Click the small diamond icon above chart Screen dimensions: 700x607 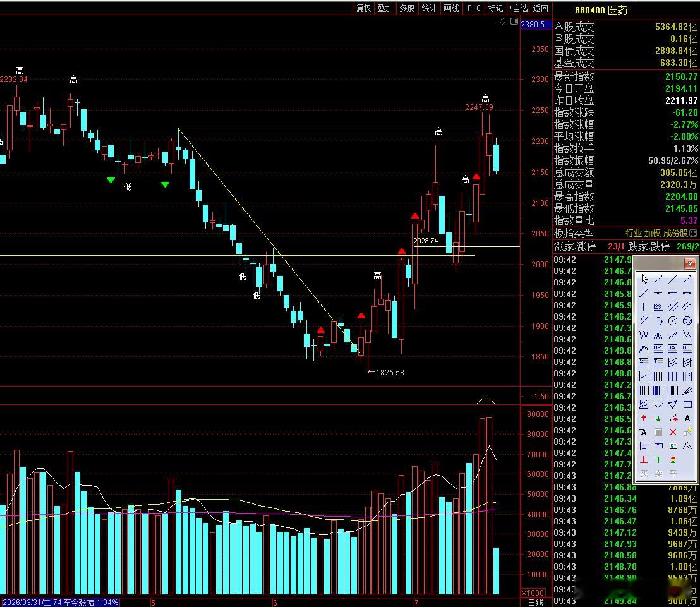(503, 21)
